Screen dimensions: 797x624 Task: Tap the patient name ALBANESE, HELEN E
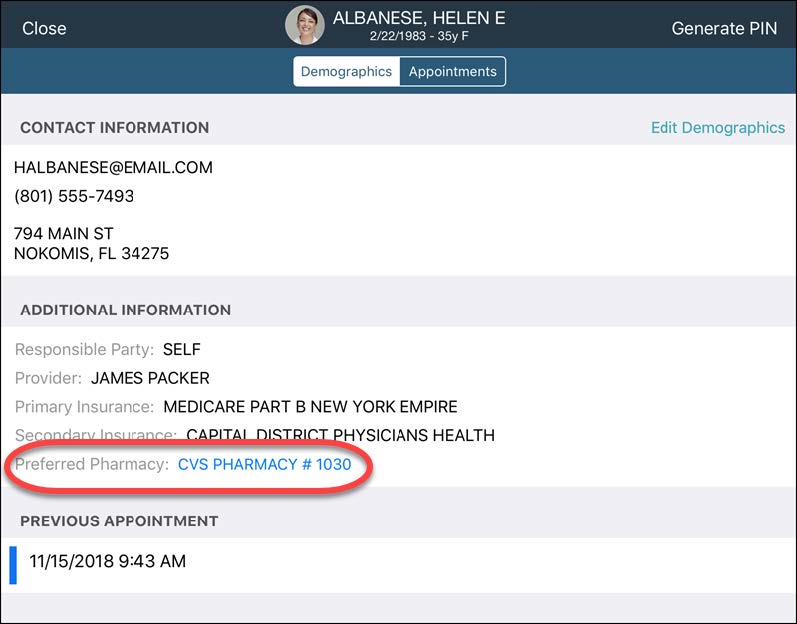coord(419,18)
